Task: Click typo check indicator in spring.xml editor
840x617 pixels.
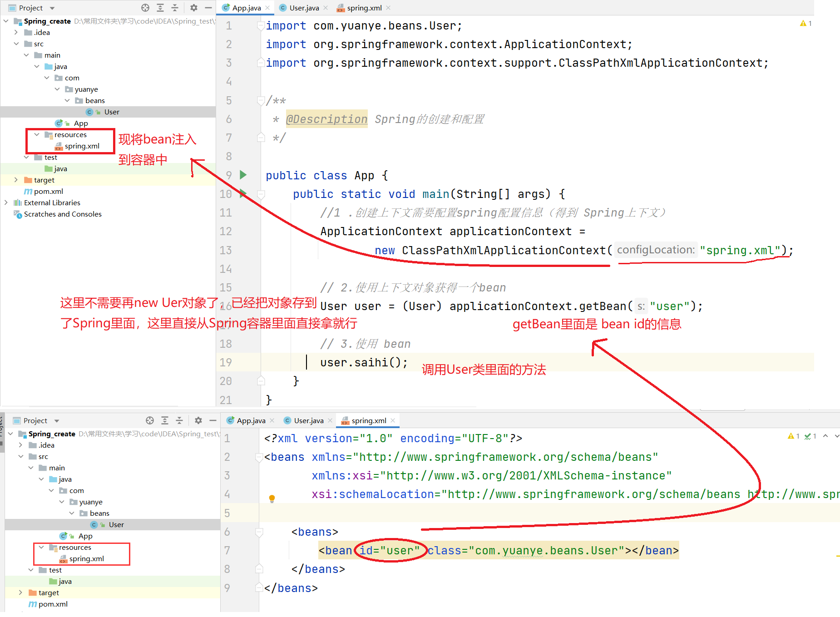Action: pyautogui.click(x=810, y=436)
